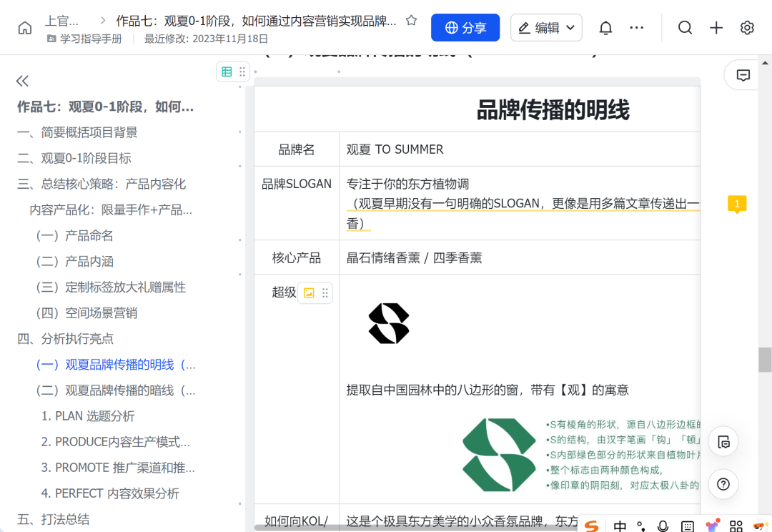Viewport: 772px width, 532px height.
Task: Create new document with the plus icon
Action: click(716, 27)
